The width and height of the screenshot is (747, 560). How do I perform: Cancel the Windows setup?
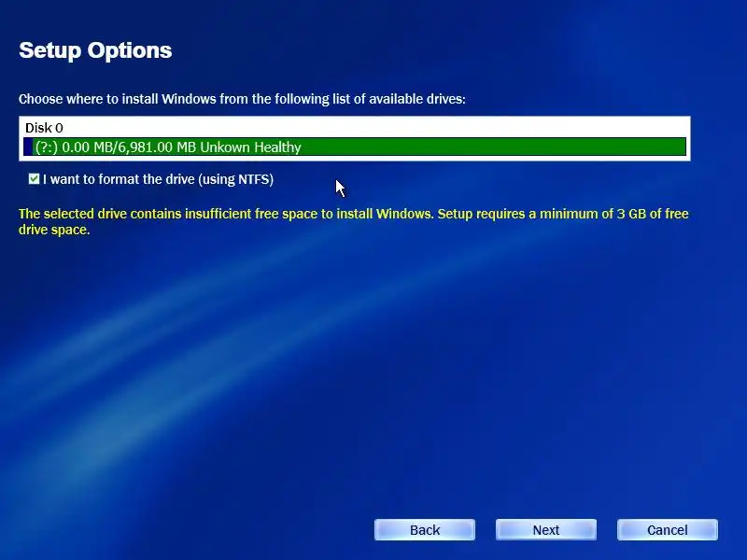tap(668, 530)
